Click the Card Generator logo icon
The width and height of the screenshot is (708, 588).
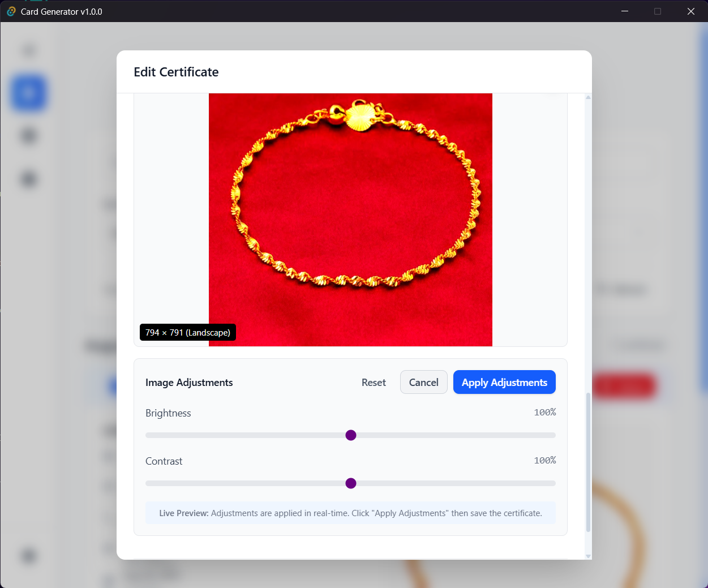[10, 11]
